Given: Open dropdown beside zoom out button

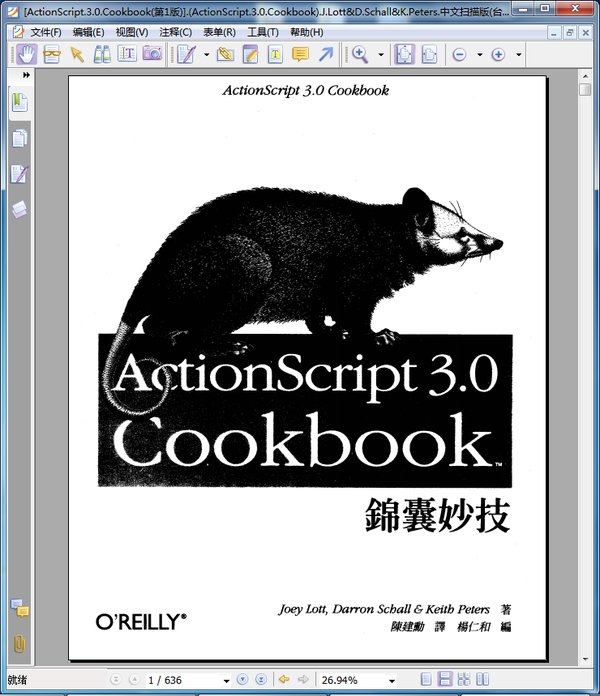Looking at the screenshot, I should pyautogui.click(x=479, y=55).
